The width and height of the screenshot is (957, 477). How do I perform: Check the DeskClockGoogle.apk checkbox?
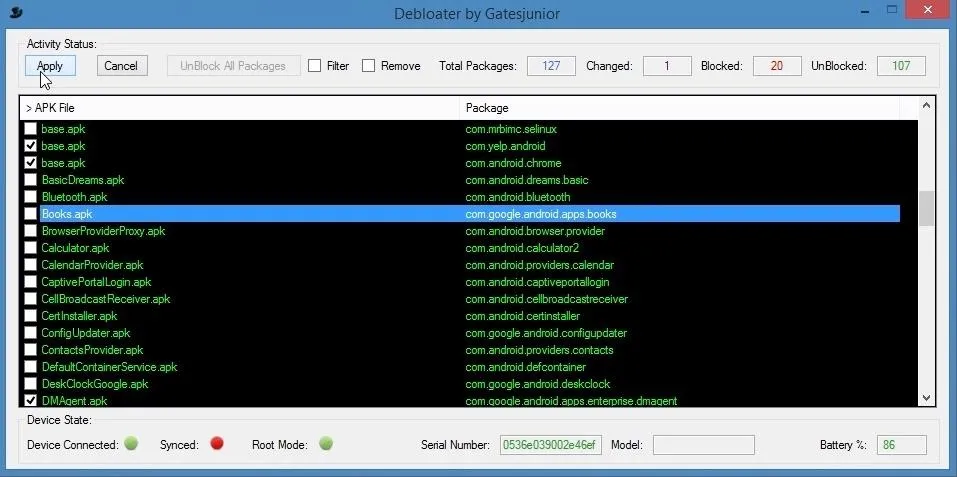point(30,384)
